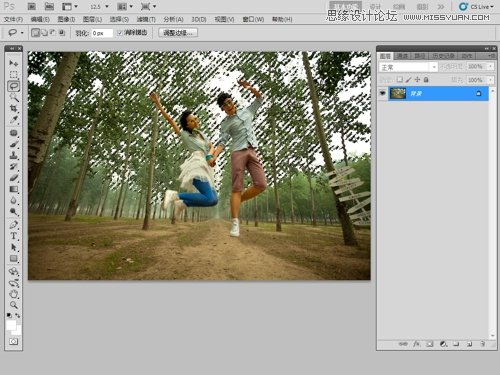Select the Eraser tool
Image resolution: width=500 pixels, height=375 pixels.
[x=13, y=178]
